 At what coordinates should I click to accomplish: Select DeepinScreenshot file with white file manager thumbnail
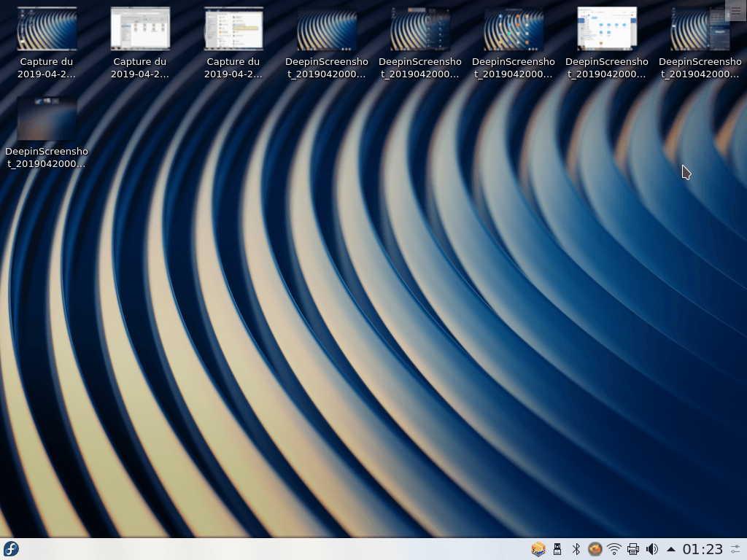tap(607, 43)
